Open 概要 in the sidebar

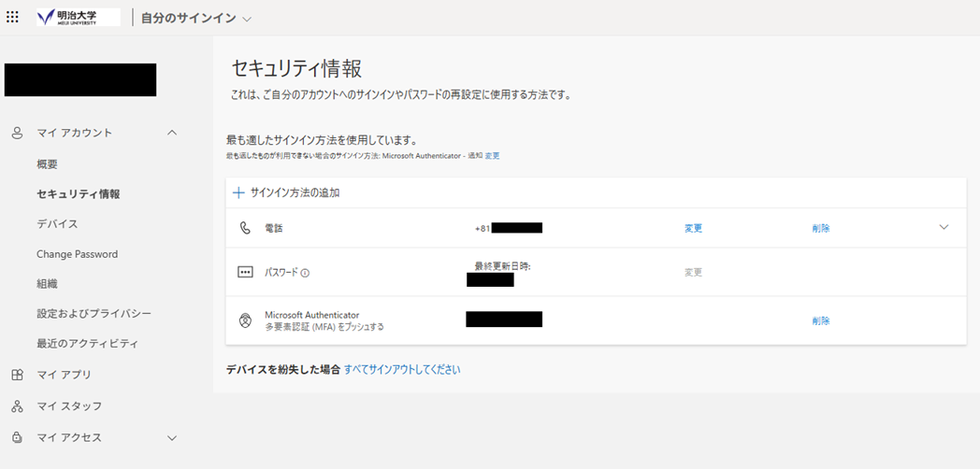pyautogui.click(x=47, y=164)
